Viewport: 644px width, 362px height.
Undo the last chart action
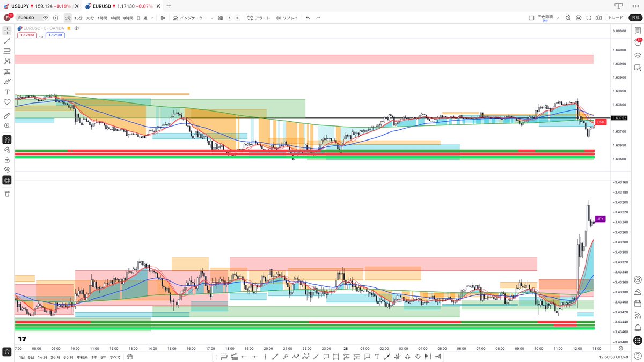[x=308, y=18]
